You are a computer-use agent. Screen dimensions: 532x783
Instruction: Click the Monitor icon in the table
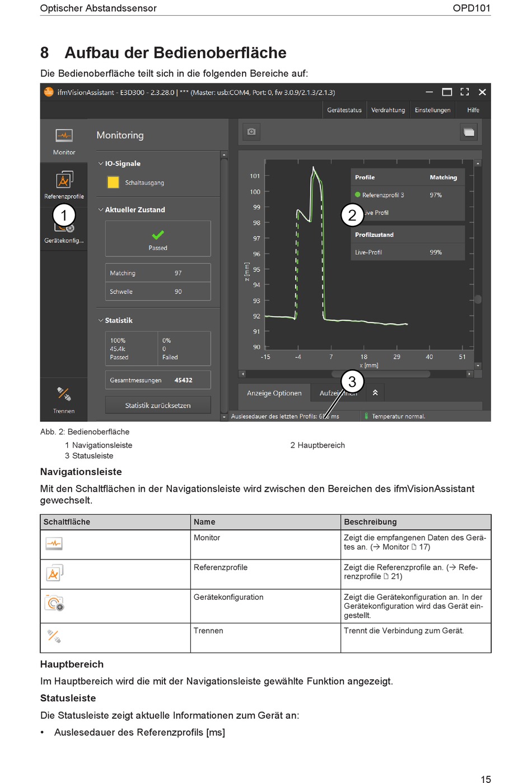pyautogui.click(x=54, y=543)
